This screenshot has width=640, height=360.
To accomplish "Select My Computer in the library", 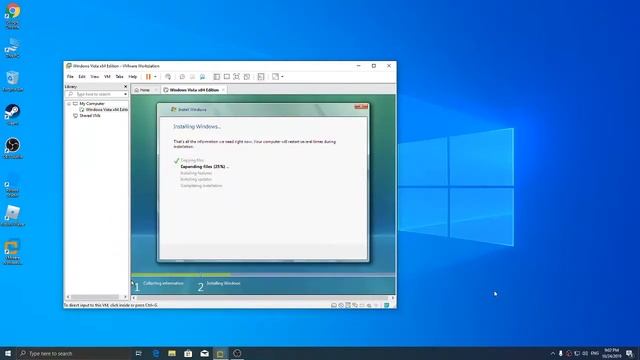I will (x=92, y=104).
